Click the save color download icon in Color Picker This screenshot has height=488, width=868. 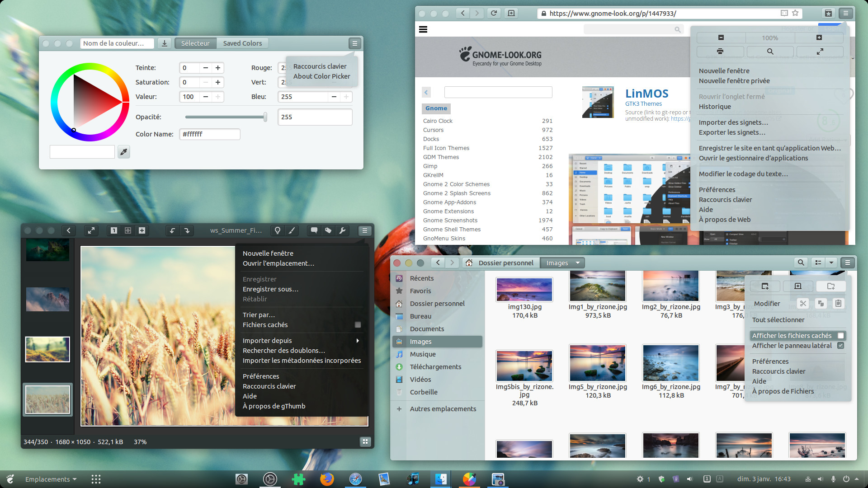click(x=165, y=43)
